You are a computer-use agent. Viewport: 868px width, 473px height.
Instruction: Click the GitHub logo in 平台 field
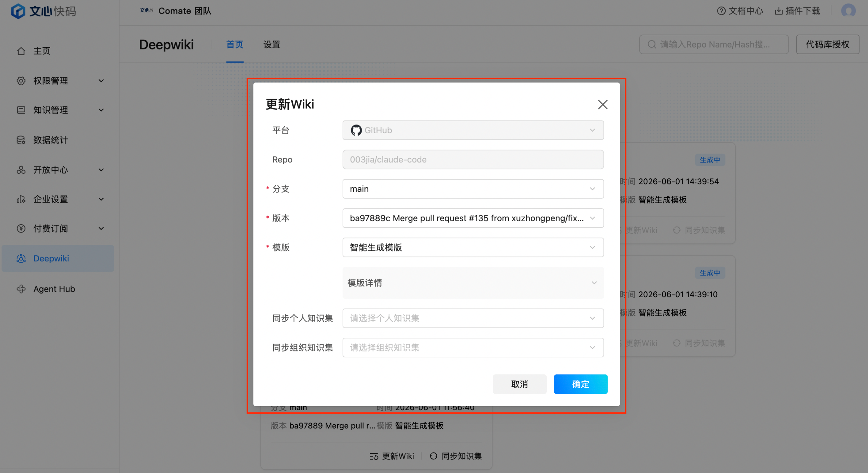356,130
